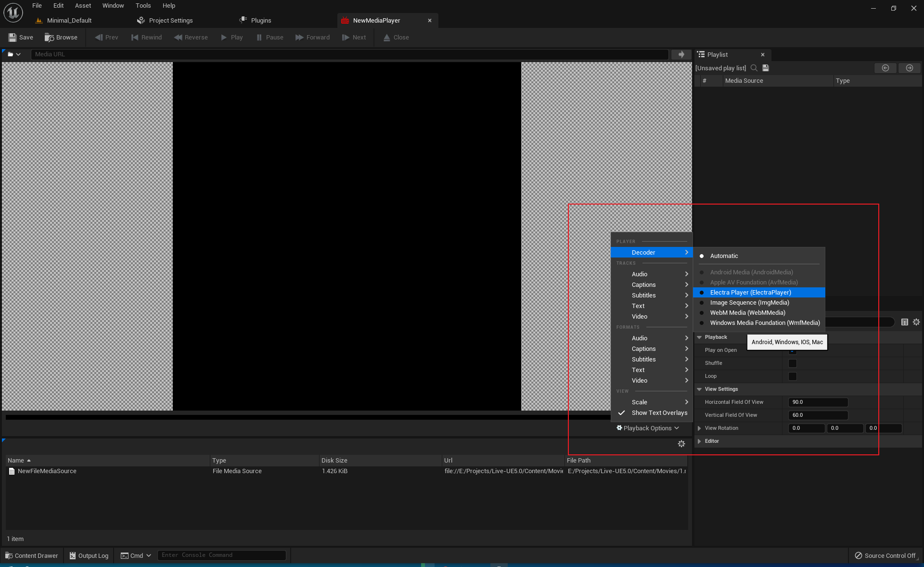Toggle Show Text Overlays menu item
924x567 pixels.
pyautogui.click(x=659, y=413)
